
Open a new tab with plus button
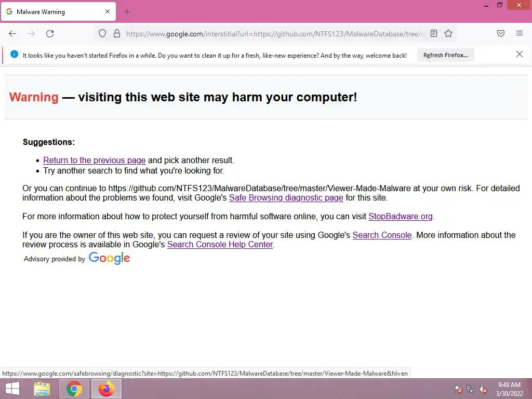click(127, 12)
